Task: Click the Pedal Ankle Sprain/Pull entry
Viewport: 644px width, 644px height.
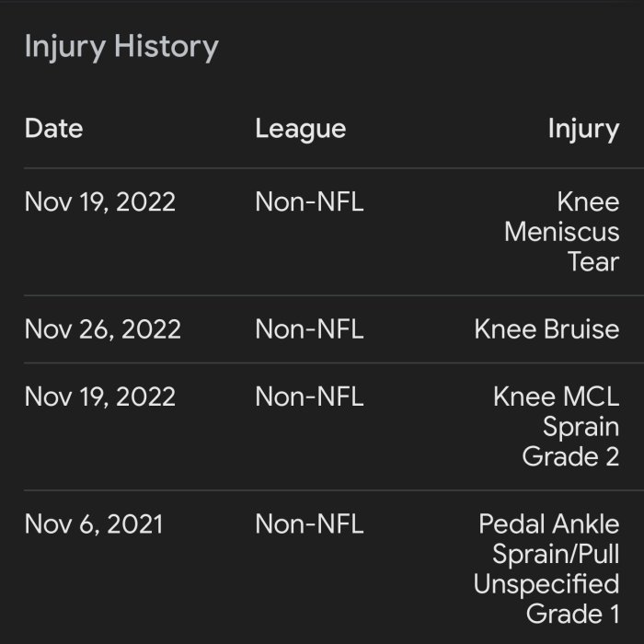Action: click(548, 538)
